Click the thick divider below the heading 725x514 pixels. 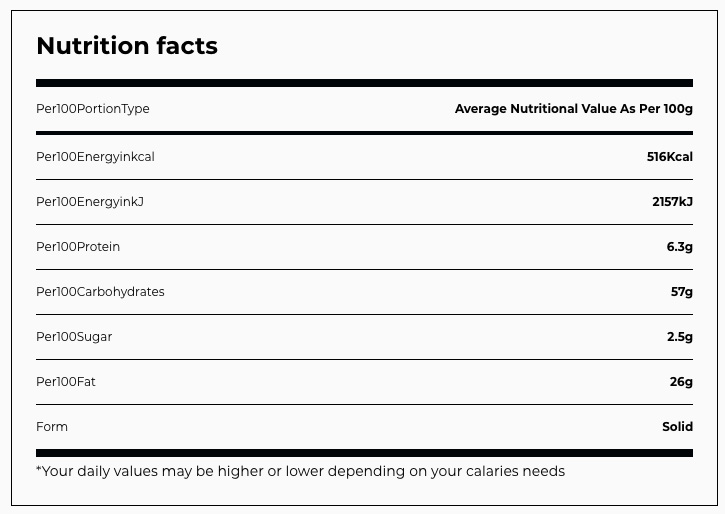coord(364,83)
